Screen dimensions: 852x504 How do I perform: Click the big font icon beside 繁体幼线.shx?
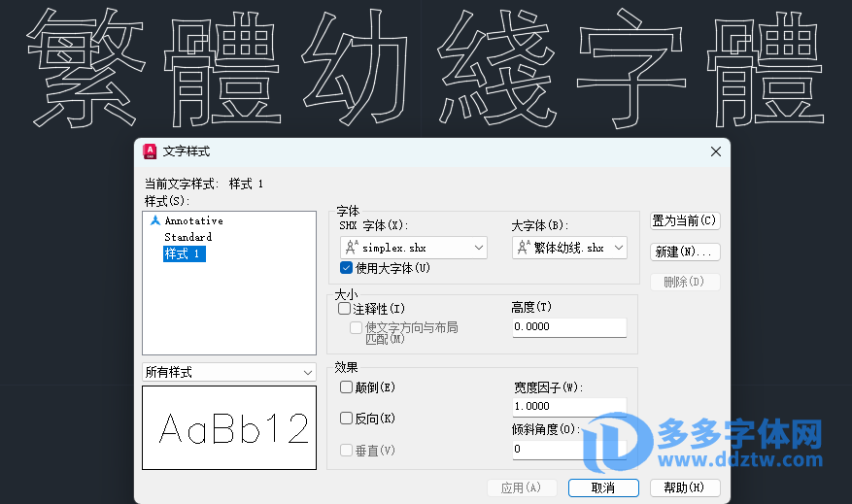coord(524,248)
